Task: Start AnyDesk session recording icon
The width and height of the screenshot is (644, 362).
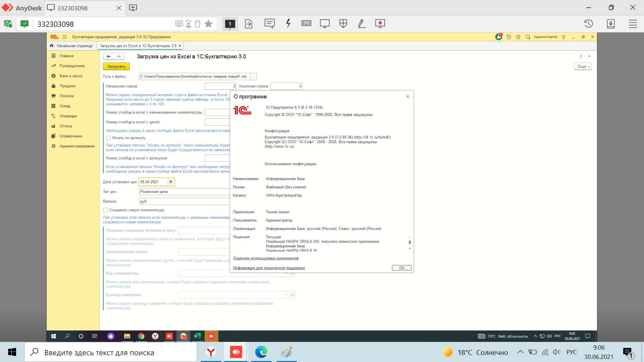Action: [380, 24]
